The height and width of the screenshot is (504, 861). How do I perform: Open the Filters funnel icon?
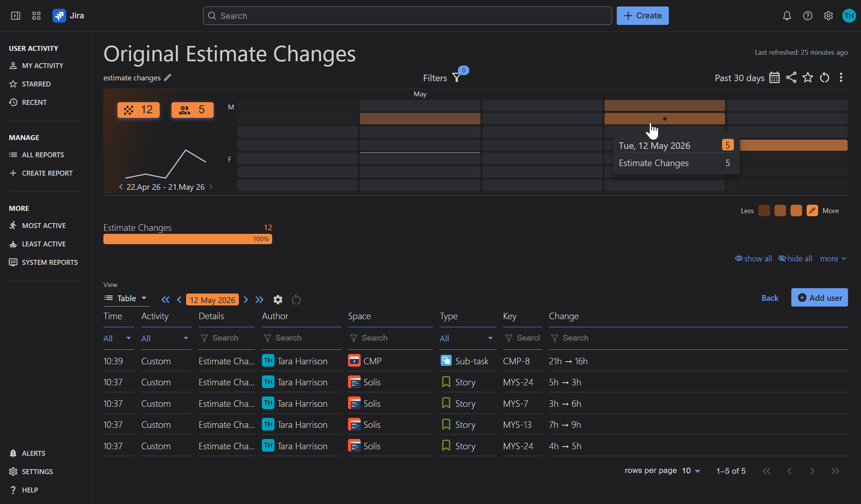457,78
